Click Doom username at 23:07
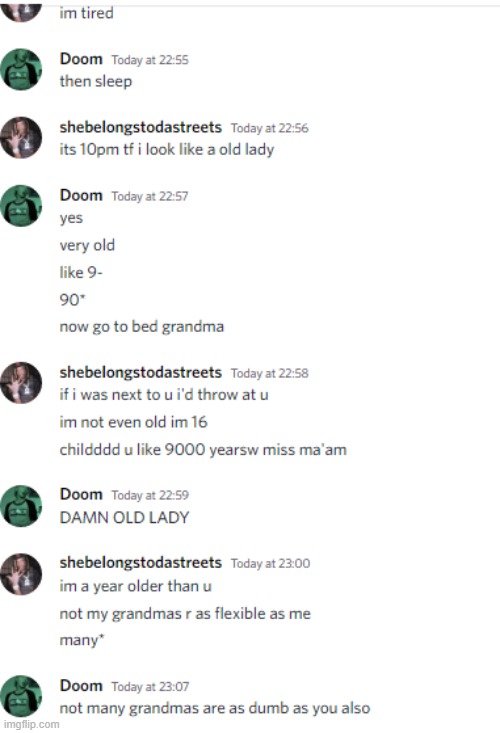The width and height of the screenshot is (500, 733). (x=81, y=685)
